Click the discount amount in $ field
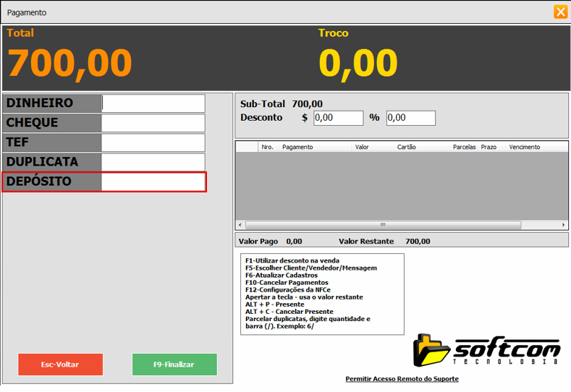 pyautogui.click(x=338, y=118)
